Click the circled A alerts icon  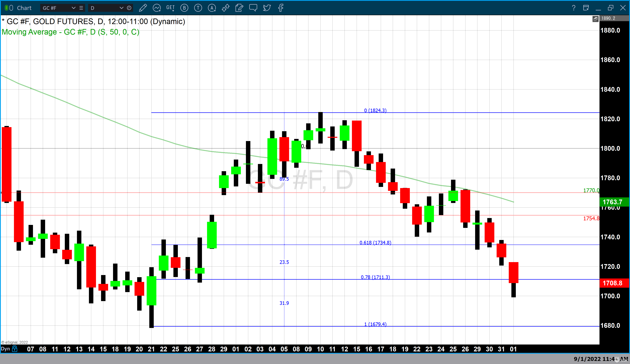coord(212,8)
